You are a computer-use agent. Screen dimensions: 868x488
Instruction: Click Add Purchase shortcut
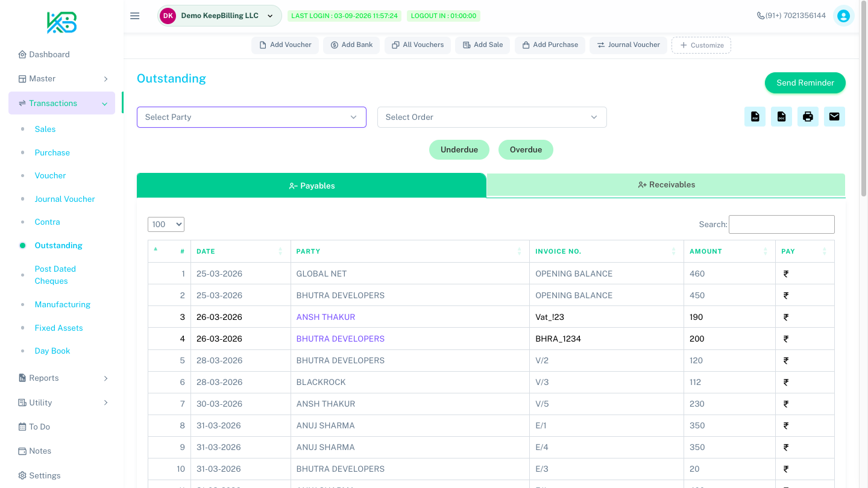coord(550,45)
